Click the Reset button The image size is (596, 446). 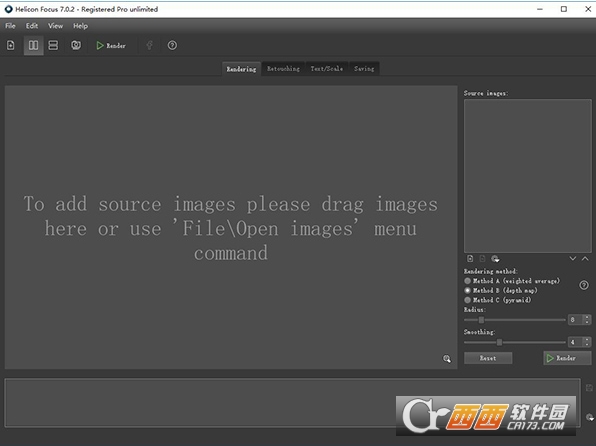point(488,358)
